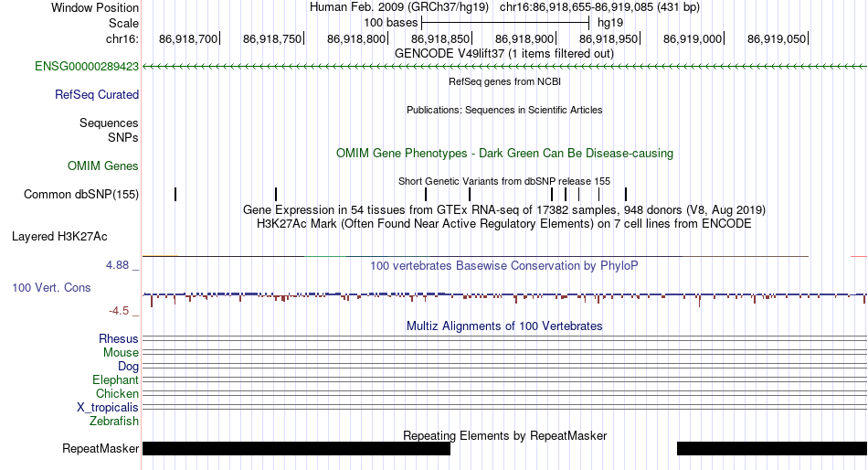This screenshot has width=868, height=470.
Task: Click the Sequences track label
Action: tap(109, 123)
